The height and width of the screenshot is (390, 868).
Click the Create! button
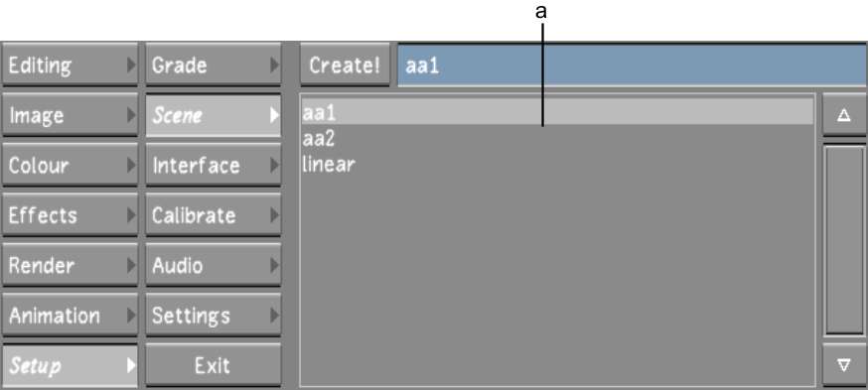[x=345, y=65]
